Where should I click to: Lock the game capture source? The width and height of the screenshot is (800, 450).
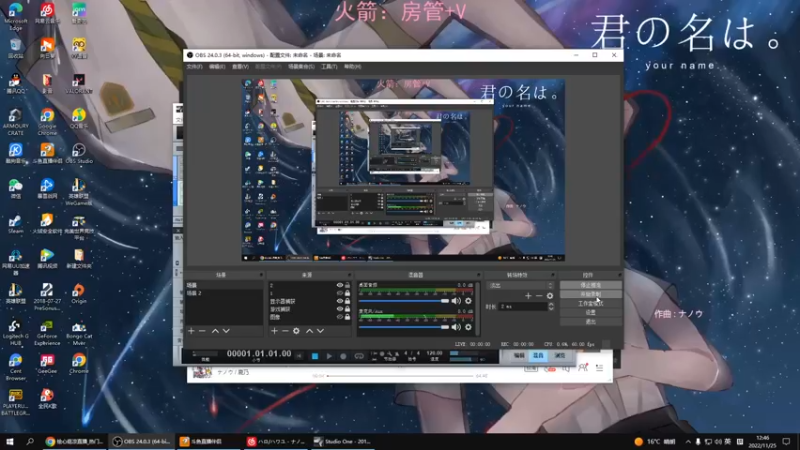tap(347, 309)
